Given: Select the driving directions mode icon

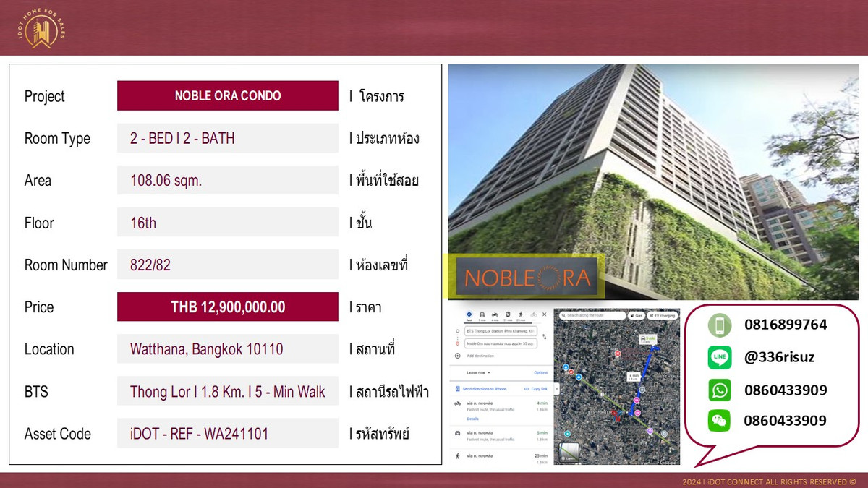Looking at the screenshot, I should pos(482,314).
